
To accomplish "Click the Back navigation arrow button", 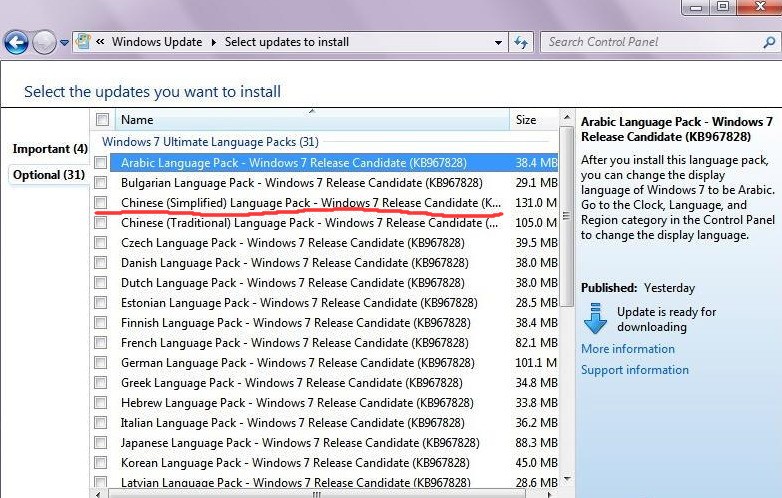I will (16, 43).
